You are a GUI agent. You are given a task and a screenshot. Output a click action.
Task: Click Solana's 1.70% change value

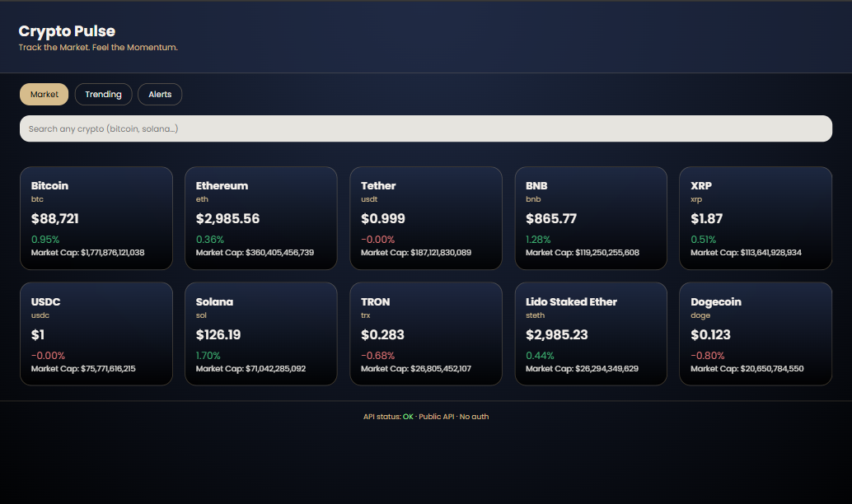(x=208, y=356)
